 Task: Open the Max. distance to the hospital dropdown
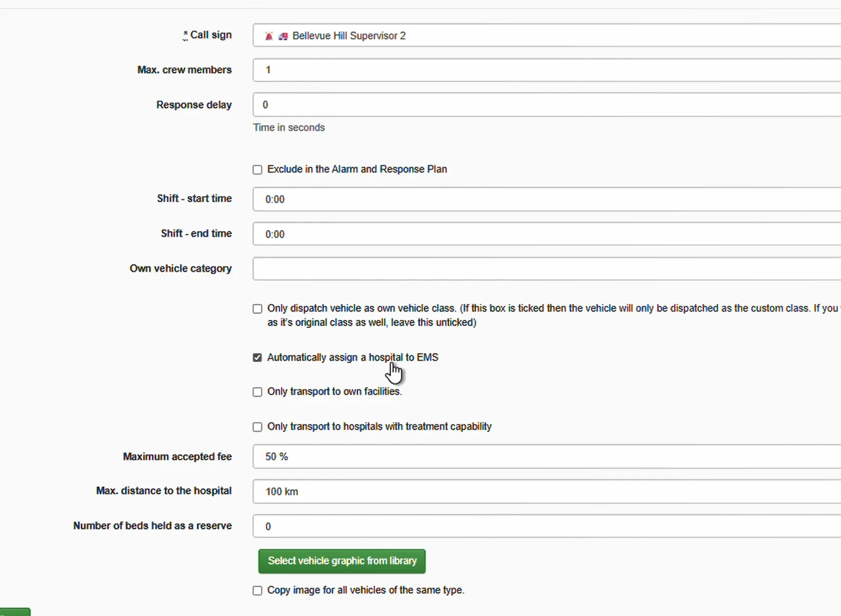pyautogui.click(x=547, y=491)
